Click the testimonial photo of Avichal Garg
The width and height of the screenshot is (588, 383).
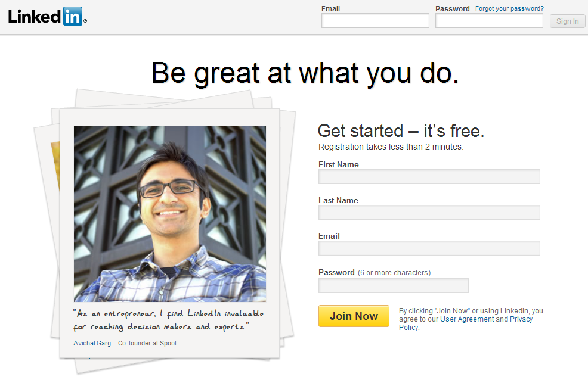pyautogui.click(x=170, y=214)
